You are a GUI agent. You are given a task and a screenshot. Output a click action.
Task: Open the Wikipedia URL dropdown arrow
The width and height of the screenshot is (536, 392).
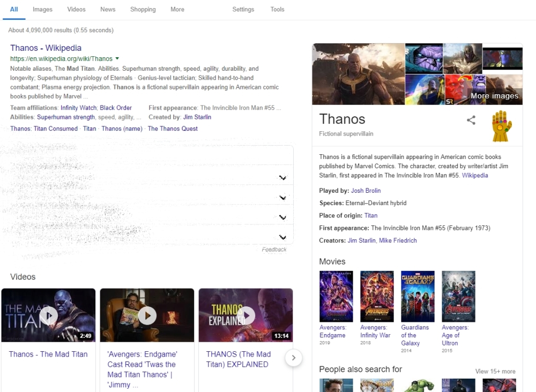[x=117, y=58]
